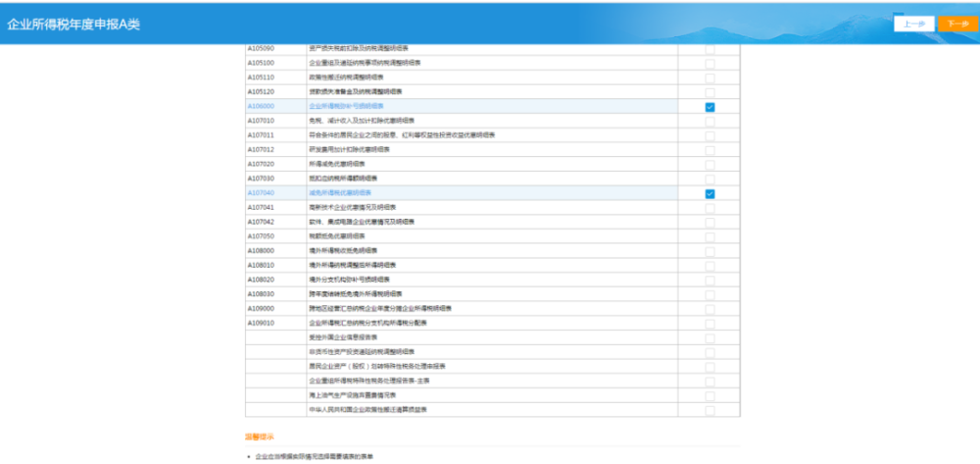Tick the checkbox for row A105090
The height and width of the screenshot is (464, 980).
(x=710, y=49)
